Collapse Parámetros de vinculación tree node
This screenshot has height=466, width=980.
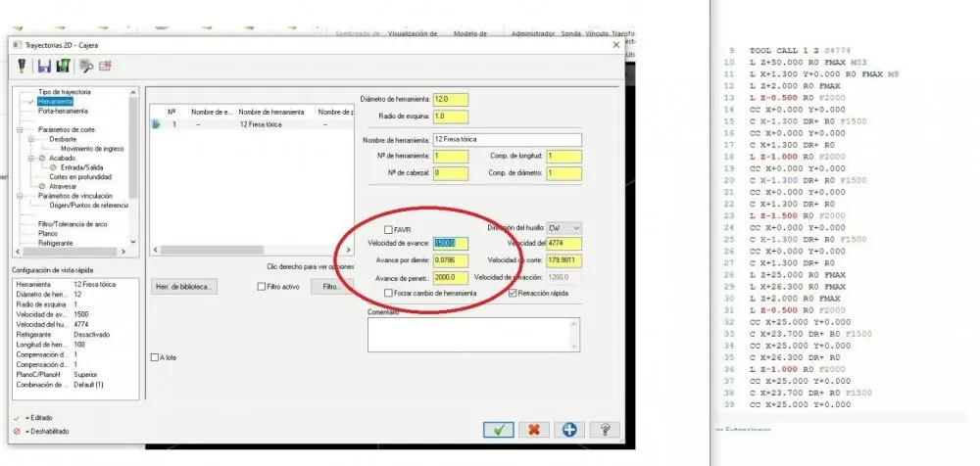20,196
